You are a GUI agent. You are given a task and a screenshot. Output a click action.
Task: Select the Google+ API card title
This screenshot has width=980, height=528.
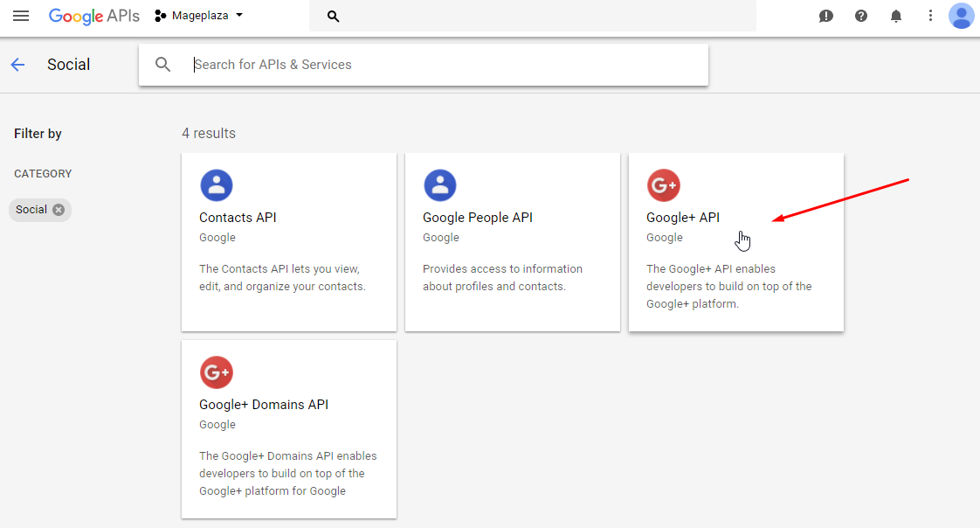click(683, 218)
